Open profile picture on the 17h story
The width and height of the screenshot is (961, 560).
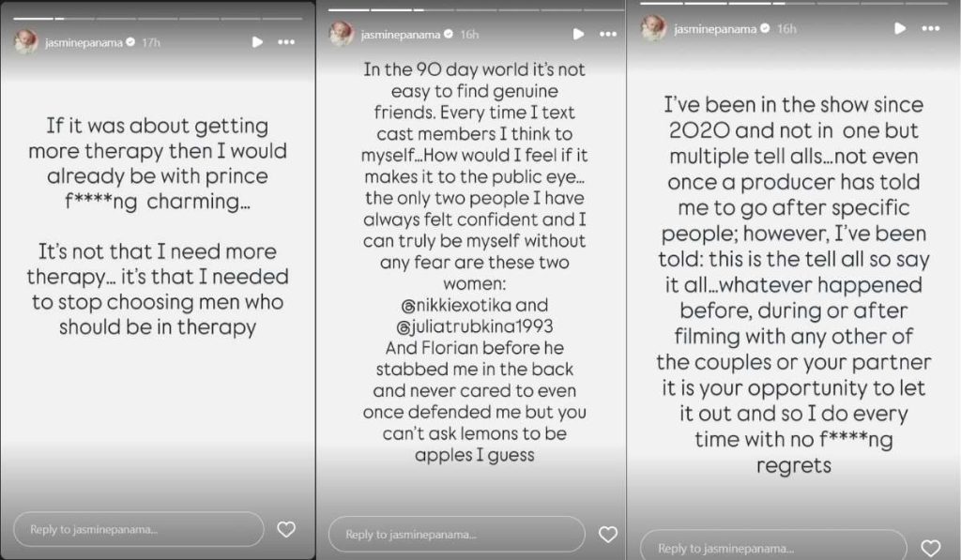[25, 42]
